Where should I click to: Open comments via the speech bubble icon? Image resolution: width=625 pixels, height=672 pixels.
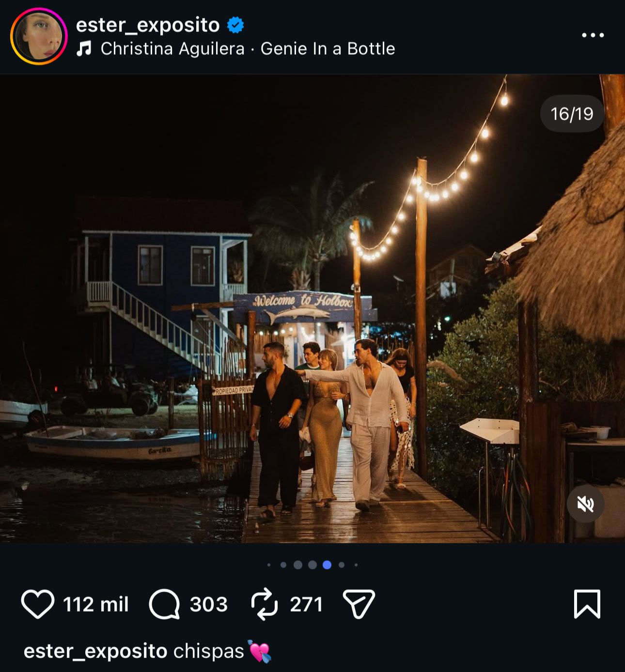click(164, 604)
